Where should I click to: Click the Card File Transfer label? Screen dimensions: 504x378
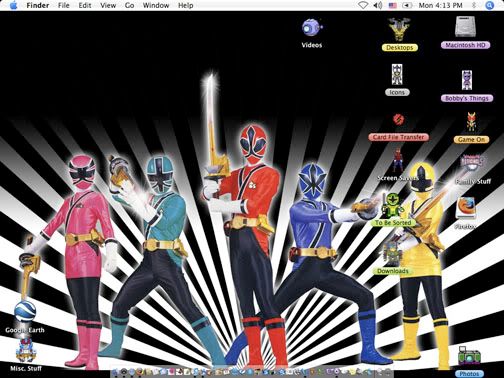point(398,137)
